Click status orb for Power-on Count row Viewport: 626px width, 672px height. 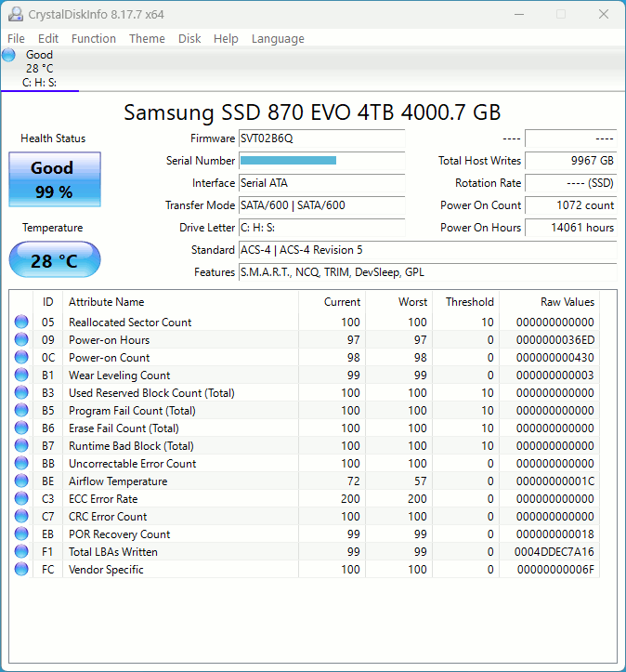point(21,357)
